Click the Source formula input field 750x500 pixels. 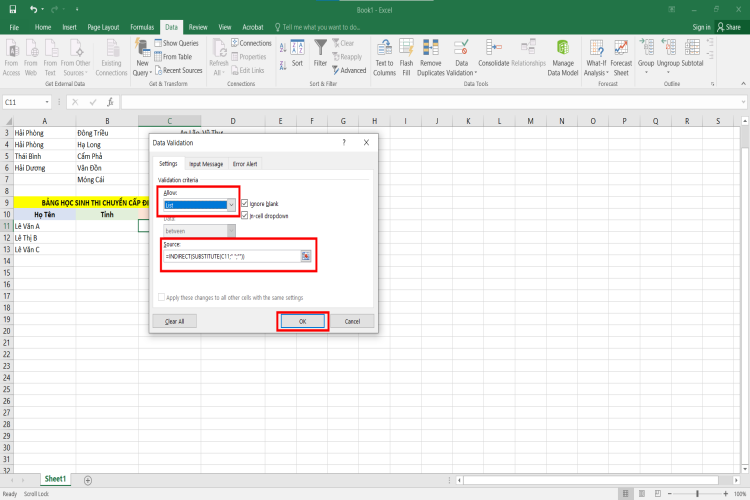pos(232,256)
